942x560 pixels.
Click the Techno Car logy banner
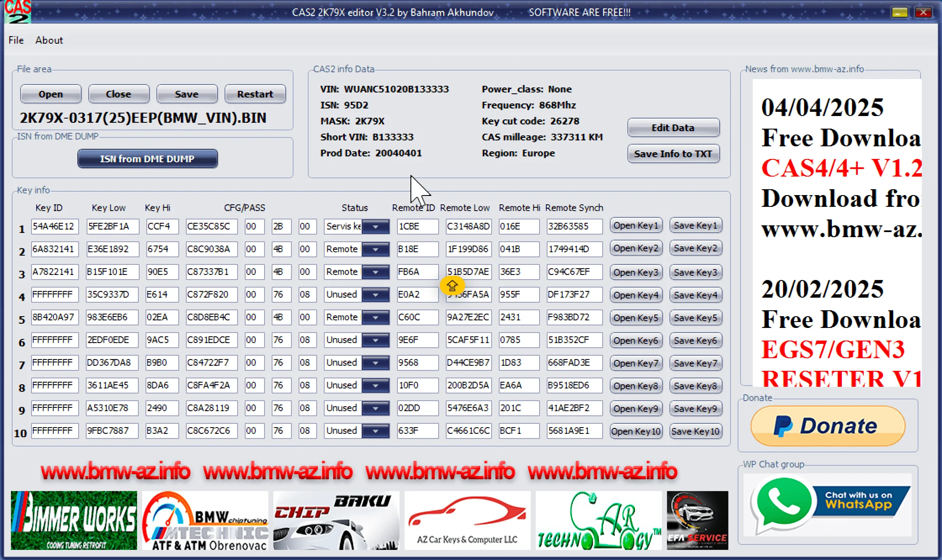[x=599, y=520]
